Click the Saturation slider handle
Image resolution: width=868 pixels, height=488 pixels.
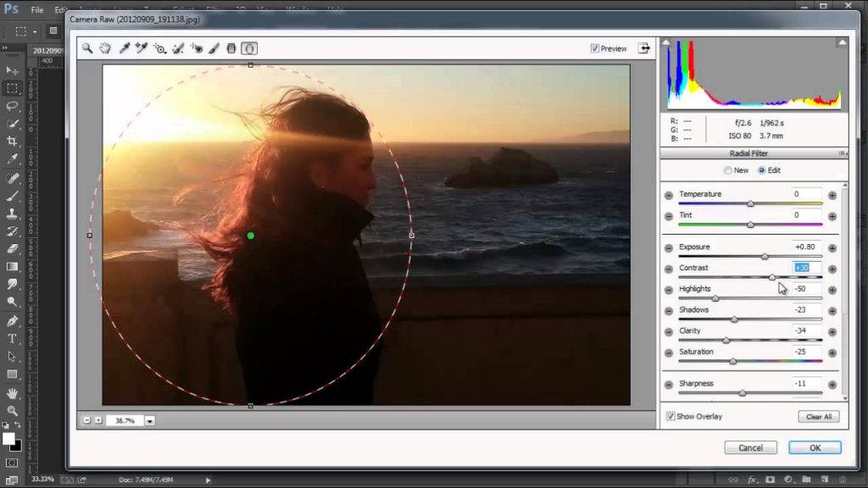click(732, 362)
